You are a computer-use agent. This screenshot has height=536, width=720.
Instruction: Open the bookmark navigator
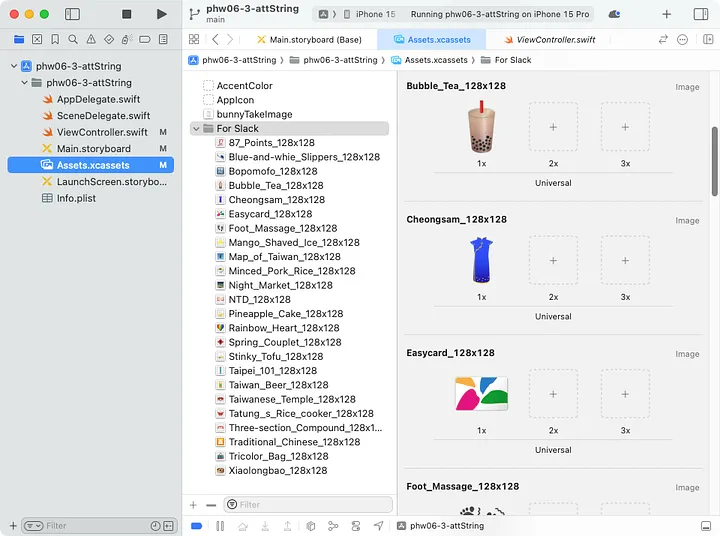55,39
